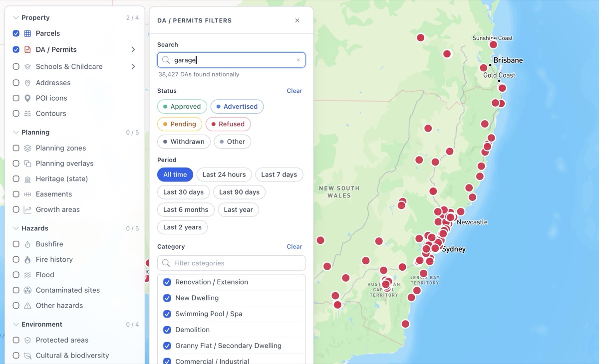Collapse the Property section
The height and width of the screenshot is (364, 599).
[x=16, y=18]
